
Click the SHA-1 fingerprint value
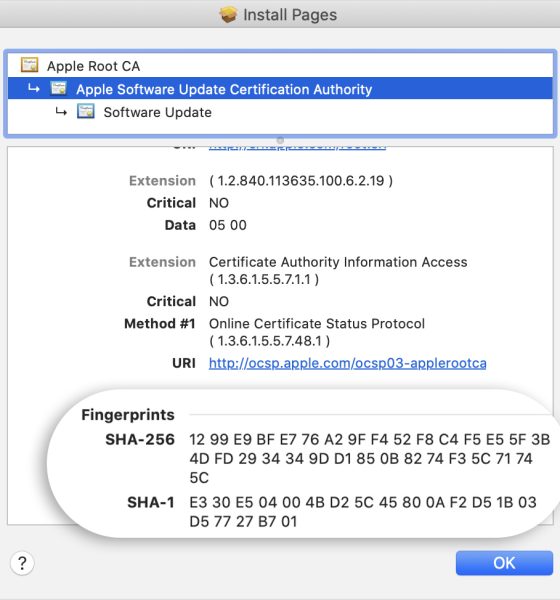tap(363, 512)
